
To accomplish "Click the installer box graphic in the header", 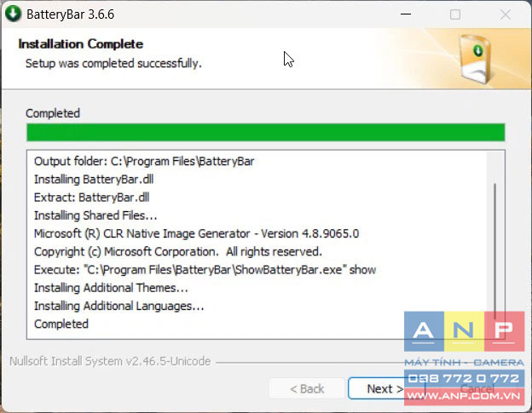I will [476, 59].
